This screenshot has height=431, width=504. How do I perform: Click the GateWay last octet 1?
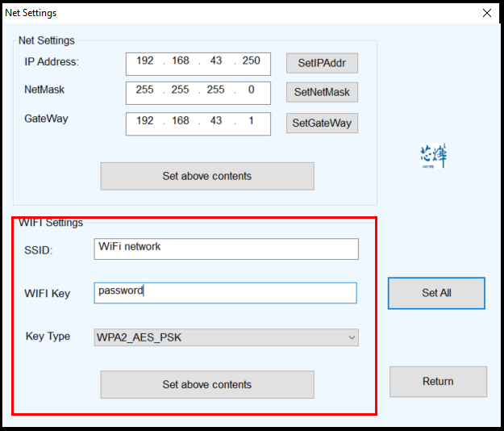251,121
